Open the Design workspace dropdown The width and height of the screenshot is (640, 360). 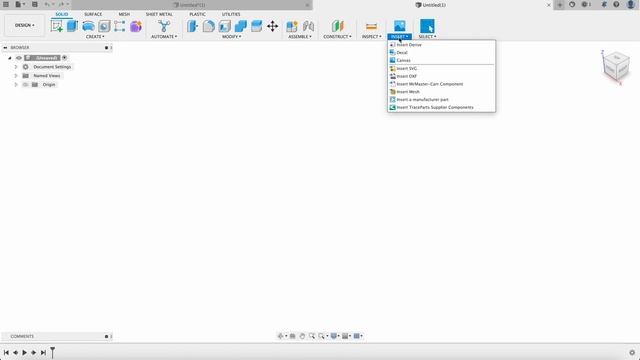click(24, 25)
